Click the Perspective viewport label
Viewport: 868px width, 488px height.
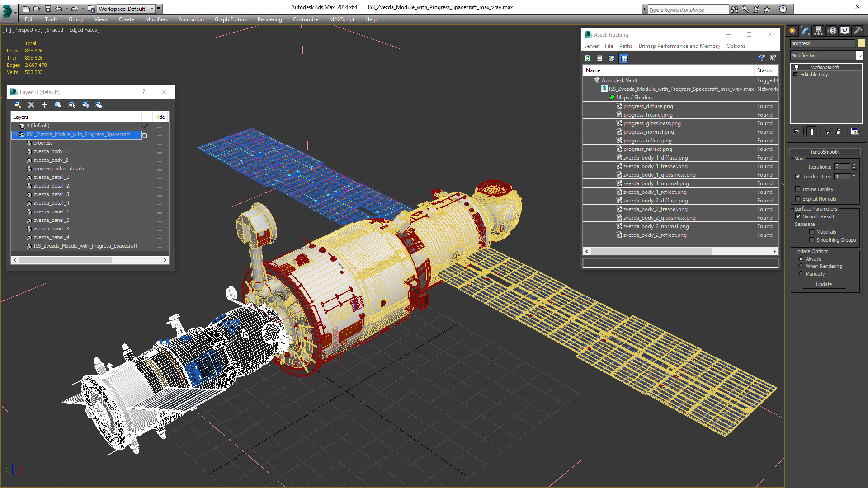(28, 30)
